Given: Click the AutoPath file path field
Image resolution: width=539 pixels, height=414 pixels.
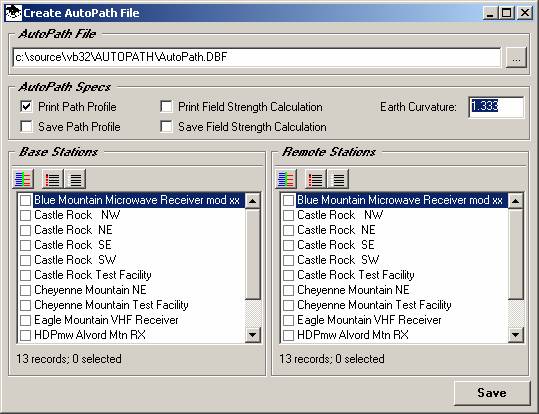Looking at the screenshot, I should [x=256, y=57].
